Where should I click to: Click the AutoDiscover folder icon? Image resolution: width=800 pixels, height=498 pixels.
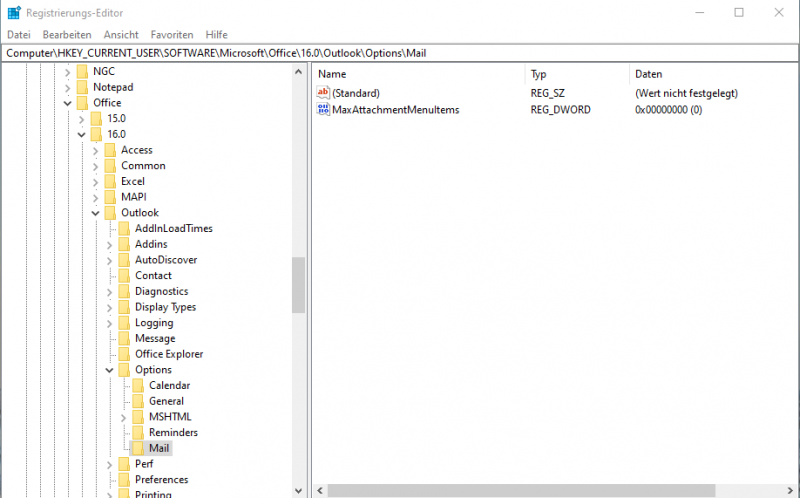124,260
